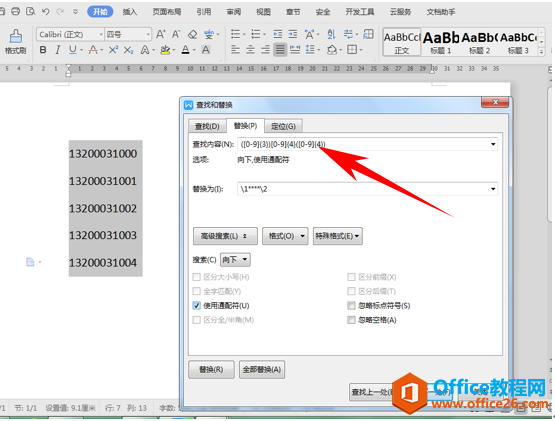Toggle the 忽略空格(A) checkbox
This screenshot has width=555, height=421.
(x=351, y=320)
